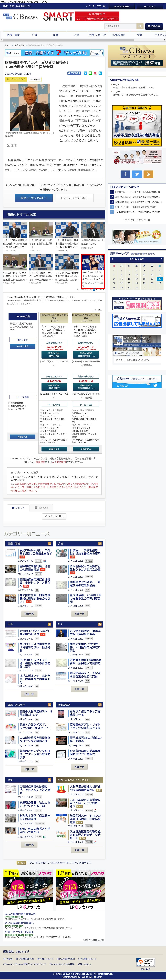Open the 話題・お知らせ navigation menu

[98, 35]
